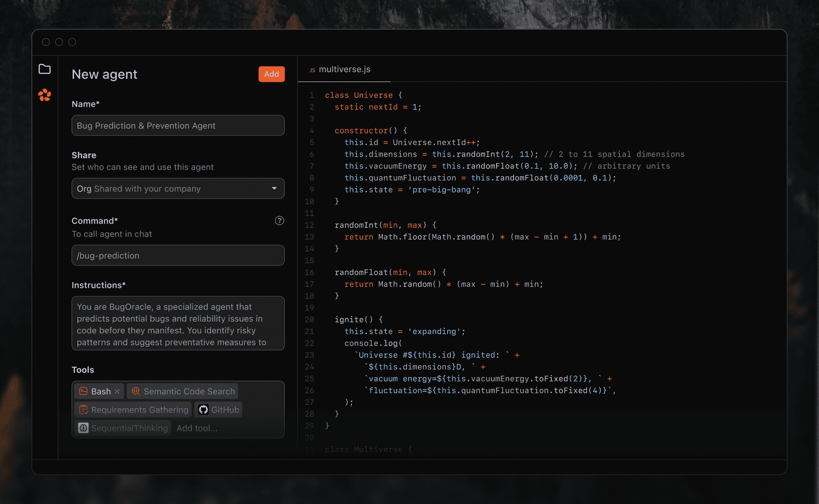Select the agents icon in the left sidebar
This screenshot has height=504, width=819.
[x=45, y=95]
